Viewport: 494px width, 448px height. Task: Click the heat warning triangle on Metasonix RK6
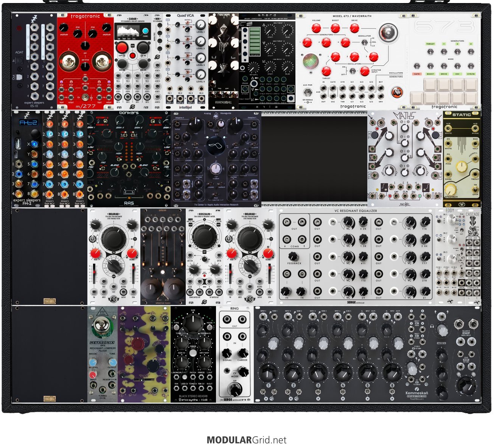102,313
